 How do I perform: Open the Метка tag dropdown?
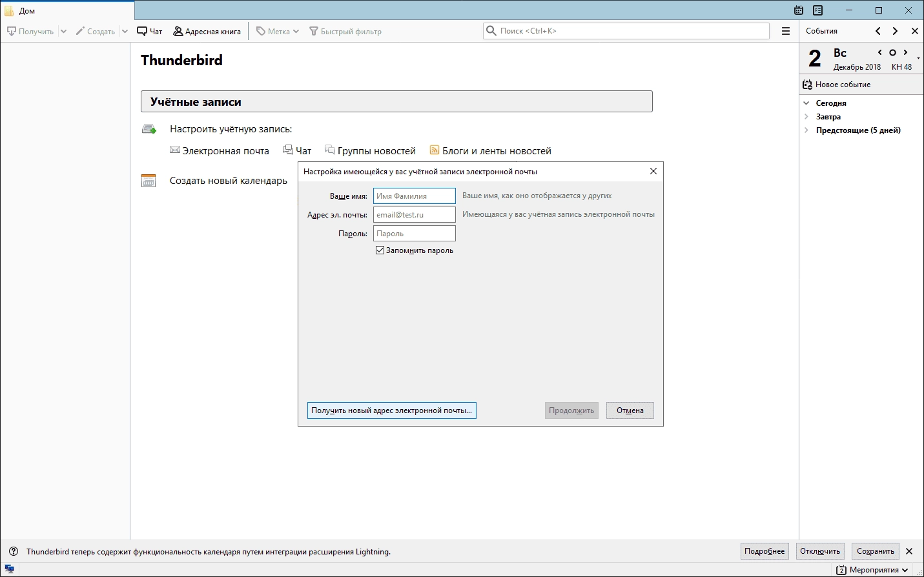pos(278,31)
